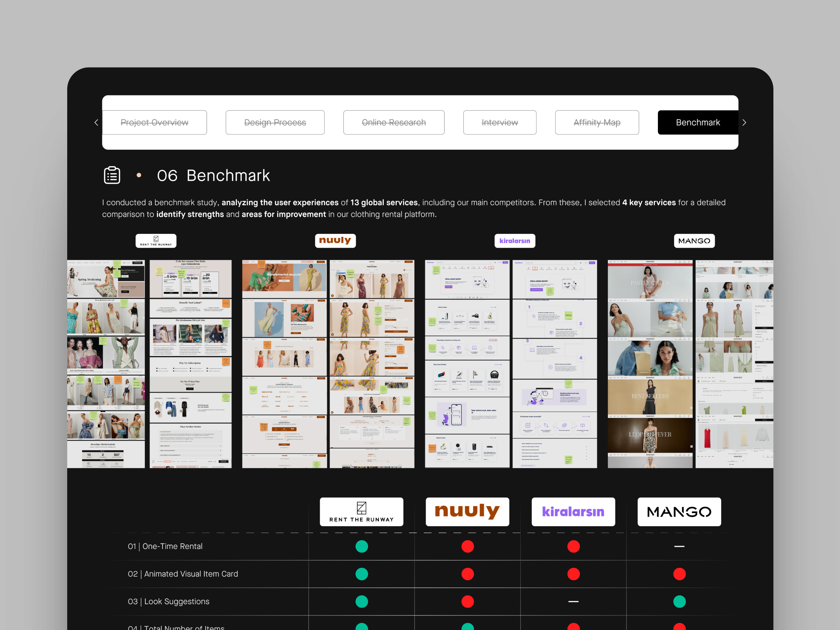Click green dot for MANGO Look Suggestions
This screenshot has width=840, height=630.
[x=679, y=601]
